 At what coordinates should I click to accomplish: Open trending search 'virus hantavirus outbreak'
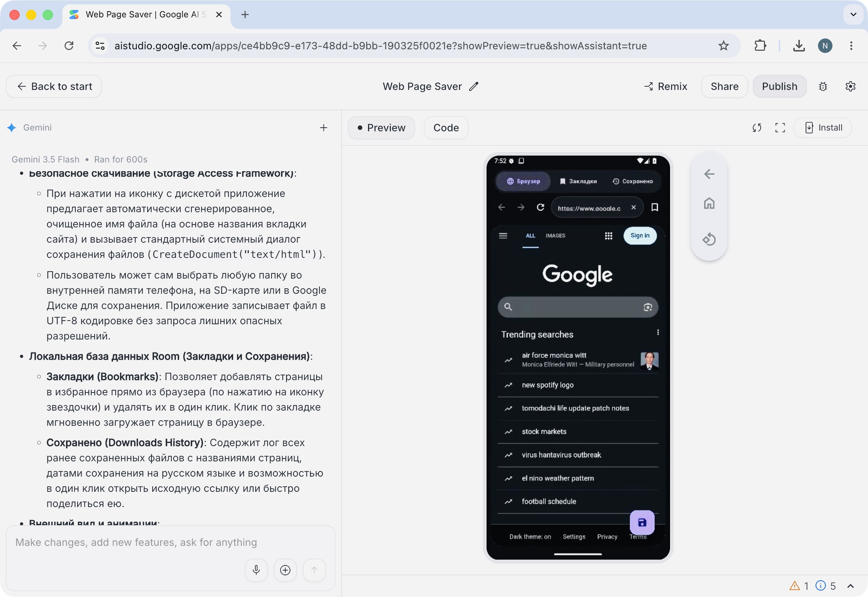578,455
